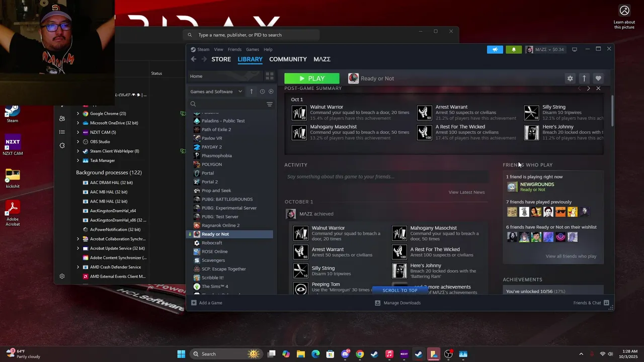Open the Games menu

pyautogui.click(x=253, y=49)
